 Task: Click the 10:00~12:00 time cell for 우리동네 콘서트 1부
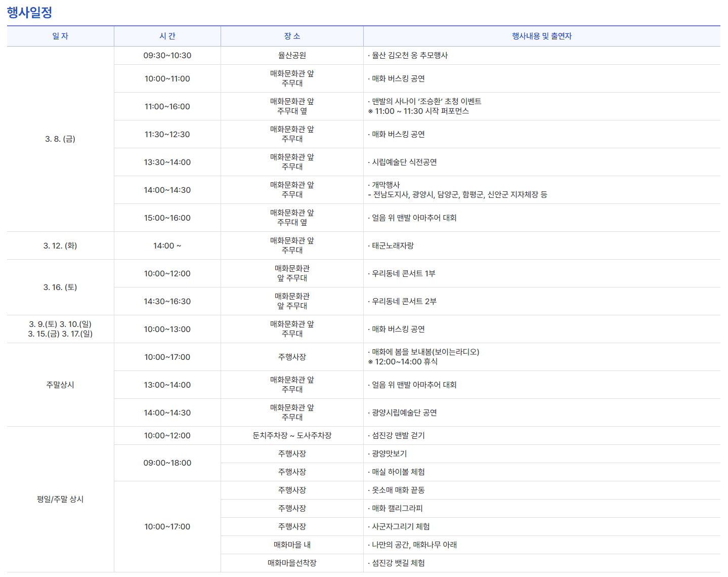click(167, 273)
